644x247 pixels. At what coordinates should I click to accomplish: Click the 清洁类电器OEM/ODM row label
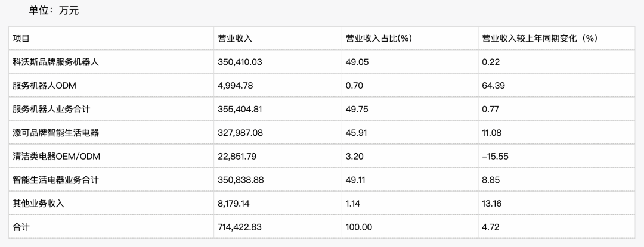click(x=57, y=156)
